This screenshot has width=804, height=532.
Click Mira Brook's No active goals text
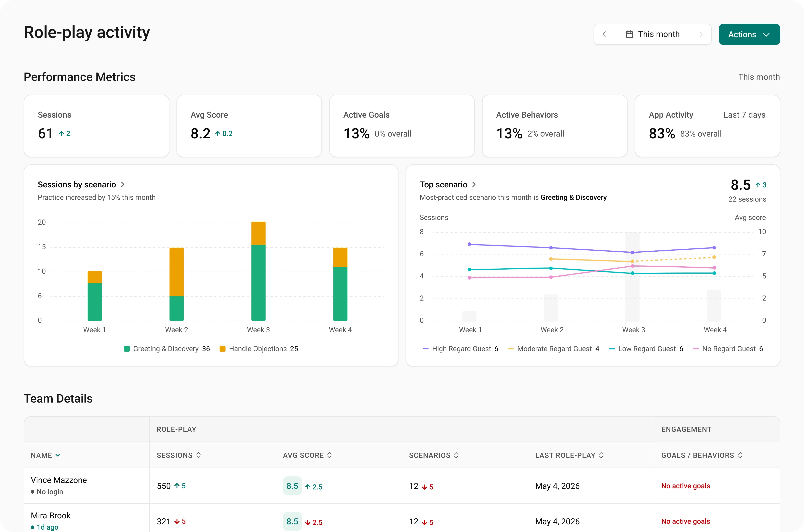click(x=686, y=522)
